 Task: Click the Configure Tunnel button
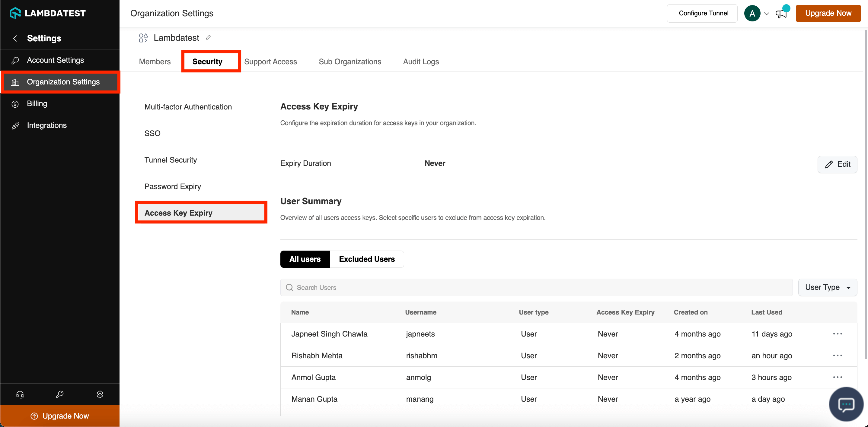point(703,13)
